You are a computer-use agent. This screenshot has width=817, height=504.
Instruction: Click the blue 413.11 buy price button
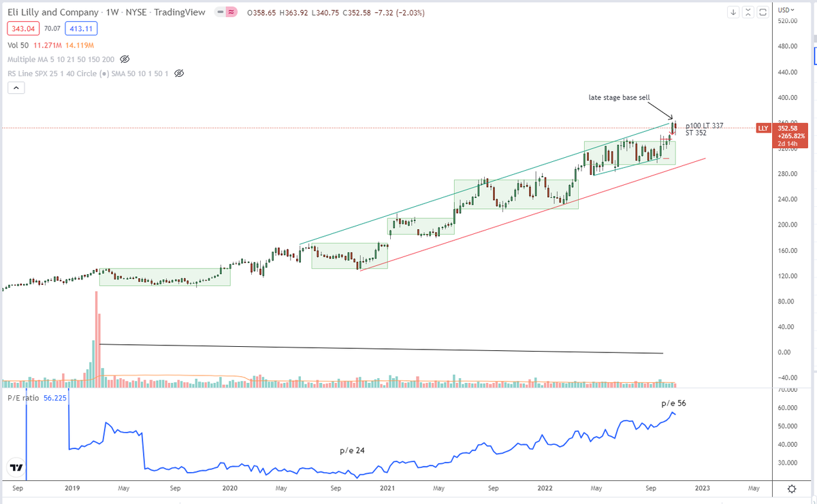click(80, 29)
